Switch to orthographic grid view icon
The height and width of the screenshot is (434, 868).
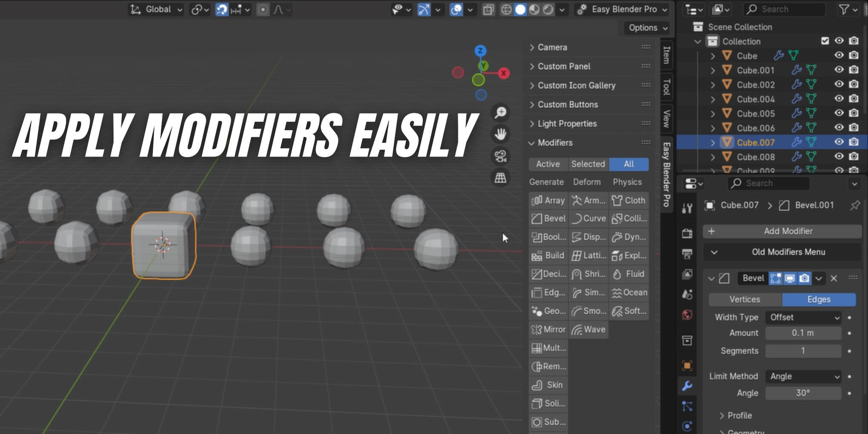500,177
